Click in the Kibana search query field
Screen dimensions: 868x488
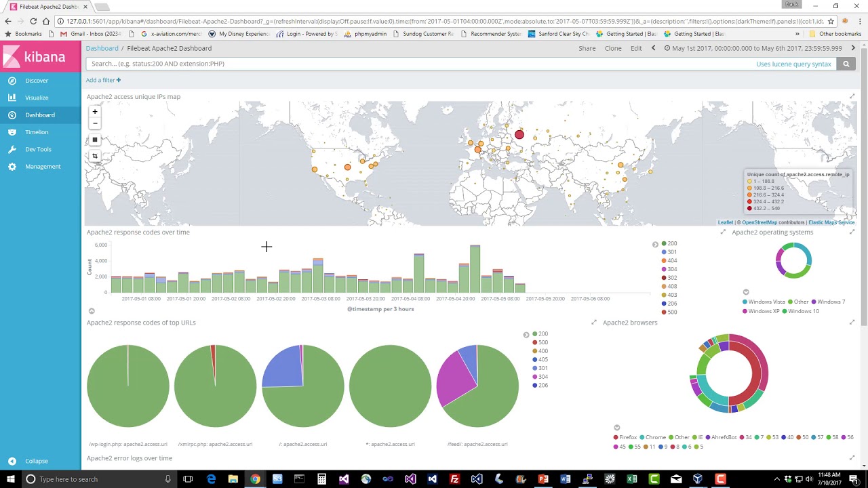(x=420, y=64)
